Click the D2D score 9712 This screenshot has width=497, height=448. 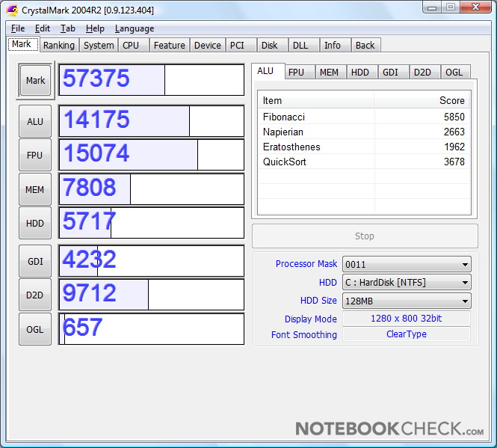(x=152, y=295)
